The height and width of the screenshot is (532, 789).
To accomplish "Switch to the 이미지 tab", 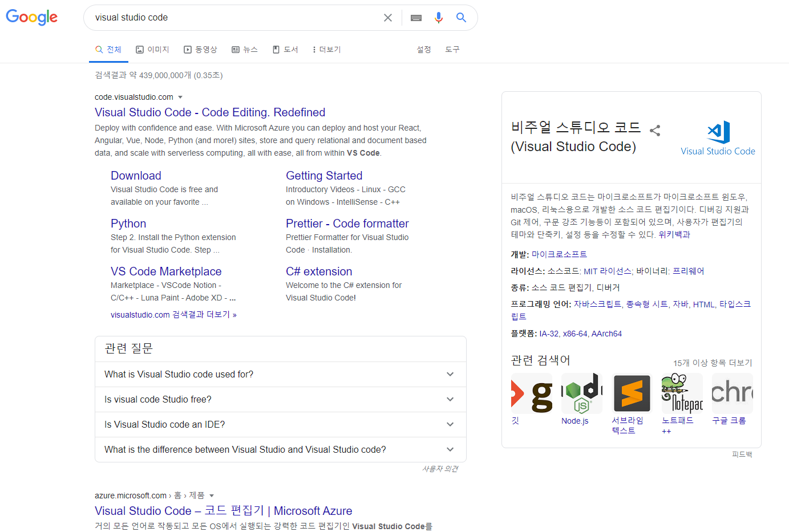I will [x=152, y=50].
